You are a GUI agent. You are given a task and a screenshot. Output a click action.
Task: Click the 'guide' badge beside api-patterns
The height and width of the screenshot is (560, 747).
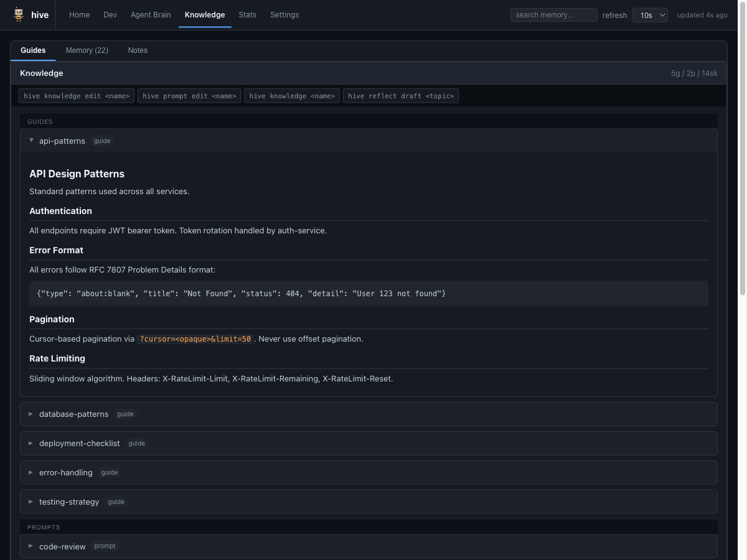[102, 141]
